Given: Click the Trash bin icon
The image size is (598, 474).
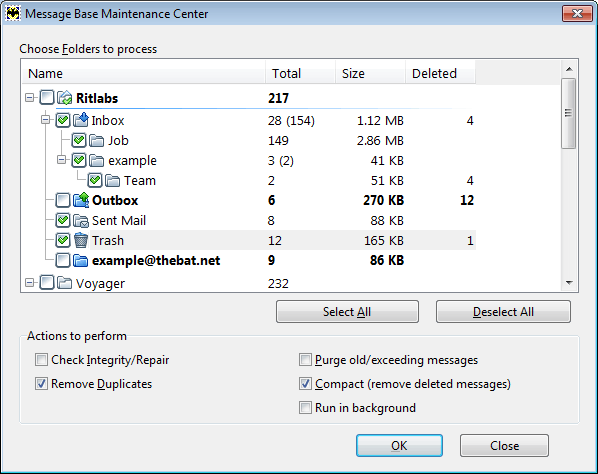Looking at the screenshot, I should tap(81, 240).
